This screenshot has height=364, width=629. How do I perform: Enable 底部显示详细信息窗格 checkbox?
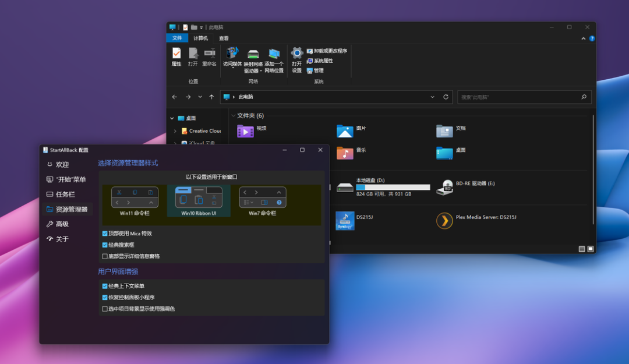coord(105,256)
